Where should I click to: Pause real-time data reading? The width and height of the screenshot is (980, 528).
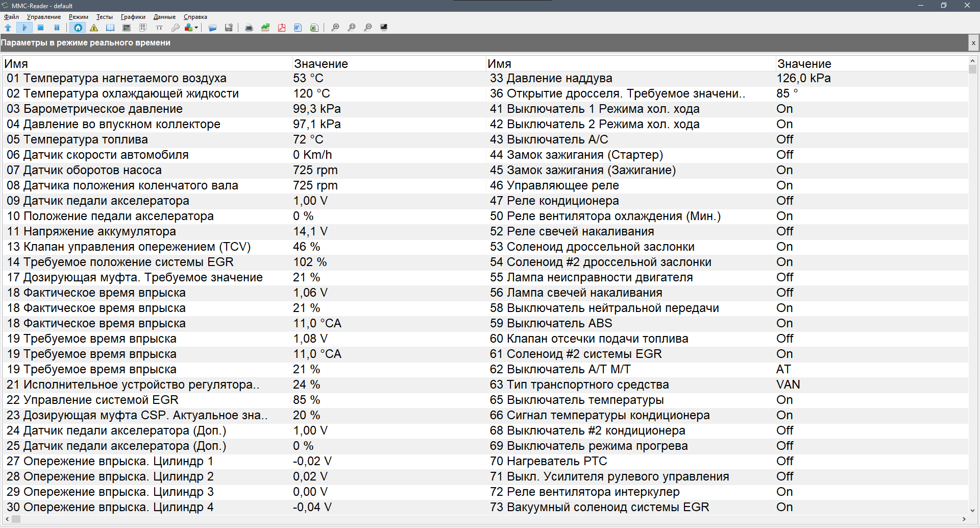coord(57,28)
